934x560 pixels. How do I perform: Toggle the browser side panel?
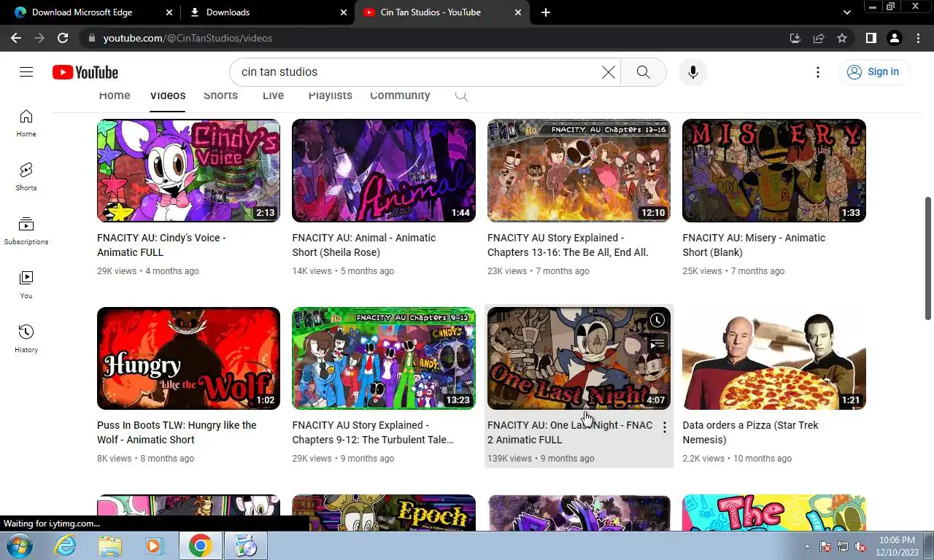[x=871, y=38]
